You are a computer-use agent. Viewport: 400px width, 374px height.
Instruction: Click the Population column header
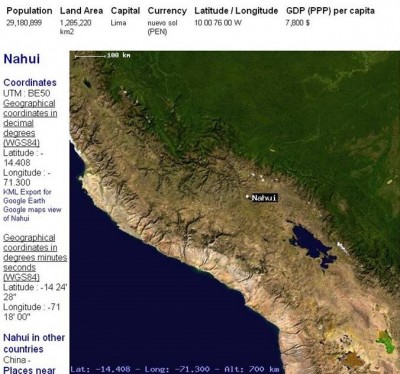pyautogui.click(x=29, y=11)
